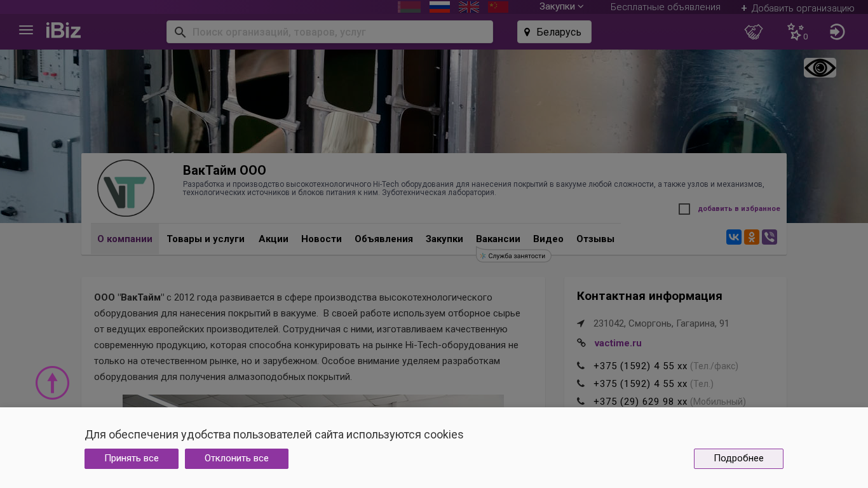
Task: Select the Chinese flag language
Action: click(498, 7)
